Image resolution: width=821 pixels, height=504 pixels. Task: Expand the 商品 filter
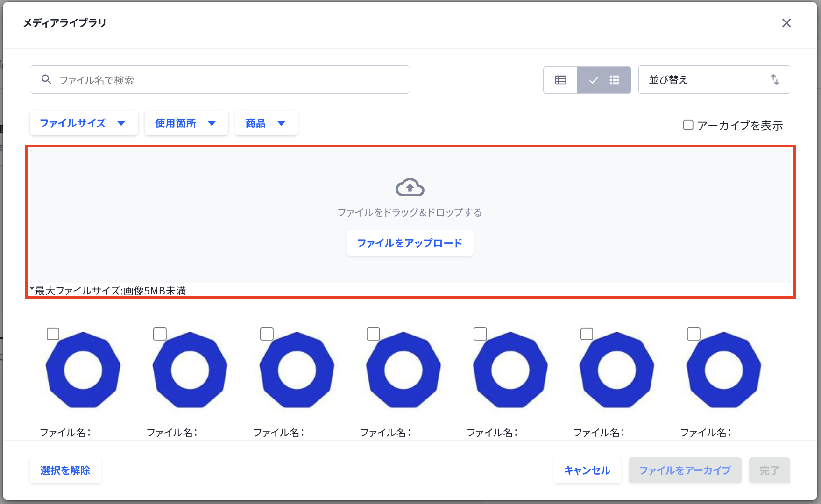tap(267, 123)
